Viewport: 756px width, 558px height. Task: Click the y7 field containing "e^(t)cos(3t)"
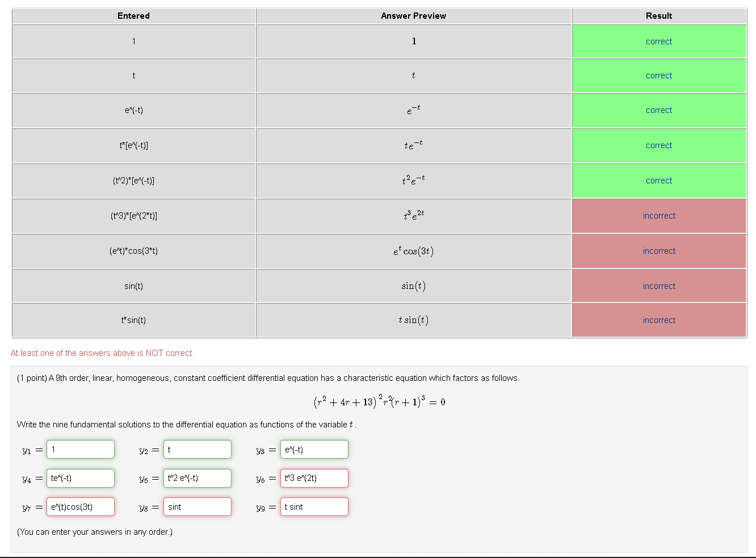coord(80,506)
